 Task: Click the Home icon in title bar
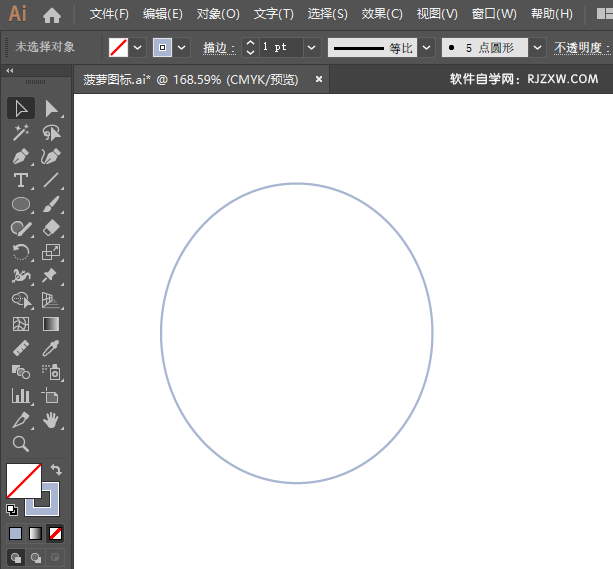[x=52, y=15]
